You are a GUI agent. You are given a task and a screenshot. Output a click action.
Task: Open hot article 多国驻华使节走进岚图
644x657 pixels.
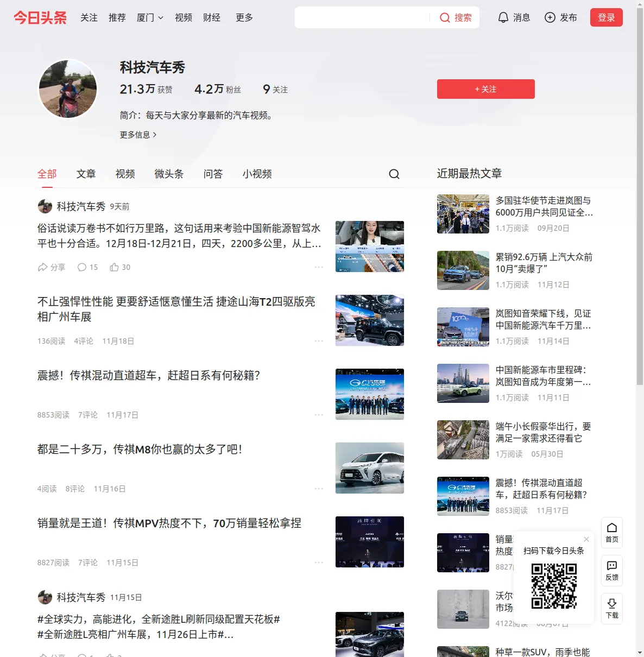(x=544, y=206)
